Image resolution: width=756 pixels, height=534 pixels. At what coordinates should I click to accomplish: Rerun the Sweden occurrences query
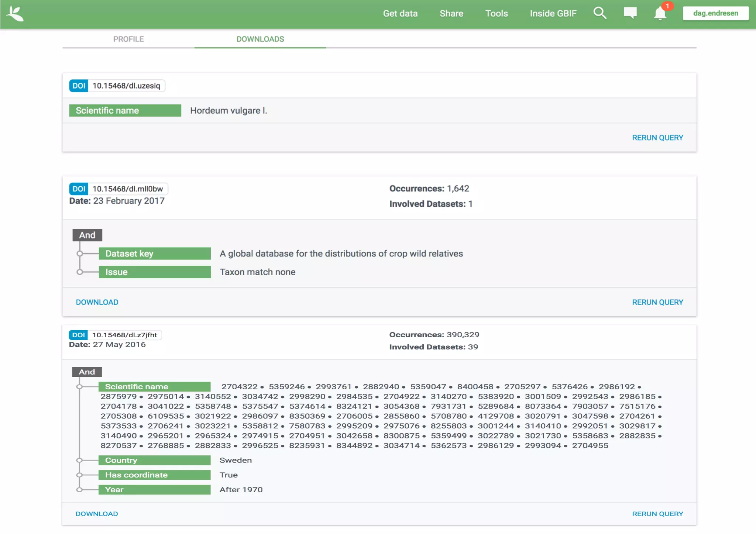pyautogui.click(x=657, y=514)
